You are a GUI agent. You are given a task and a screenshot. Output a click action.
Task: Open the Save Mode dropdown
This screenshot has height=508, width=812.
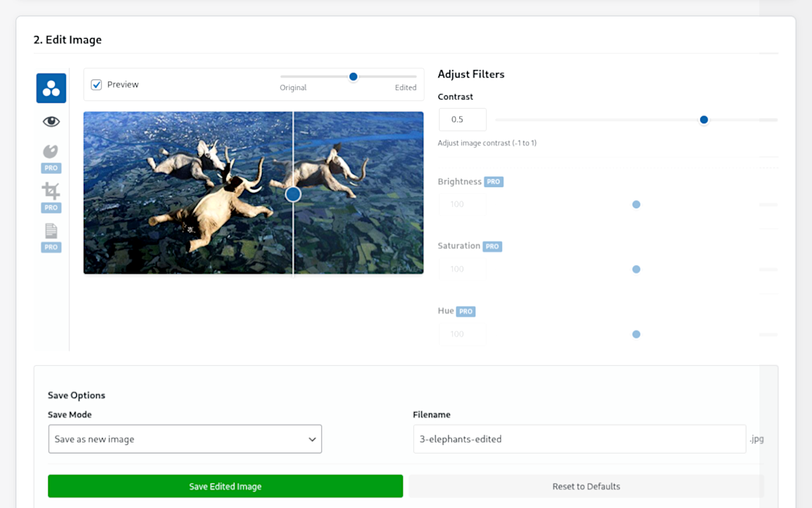pyautogui.click(x=185, y=439)
